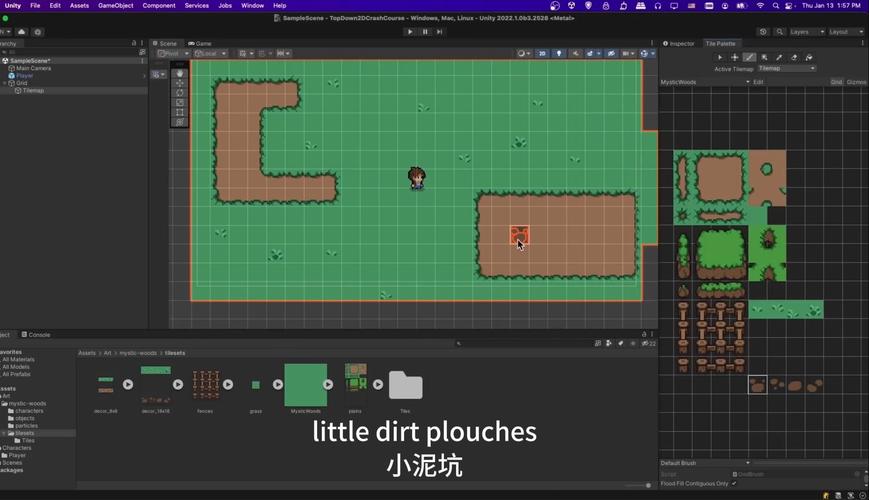
Task: Select the Hand view tool in Scene
Action: coord(180,73)
